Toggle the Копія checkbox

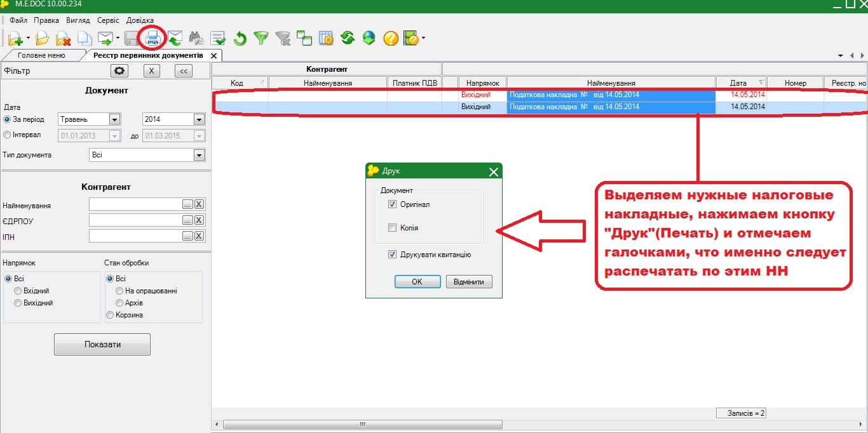[392, 227]
